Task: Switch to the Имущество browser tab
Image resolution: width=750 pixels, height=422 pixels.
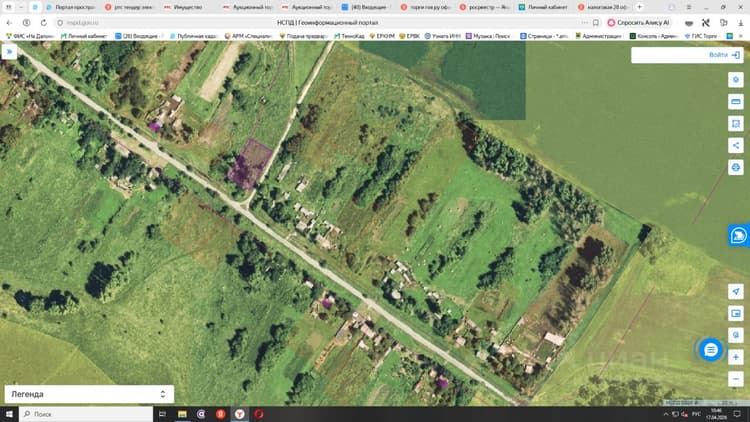Action: [x=186, y=7]
